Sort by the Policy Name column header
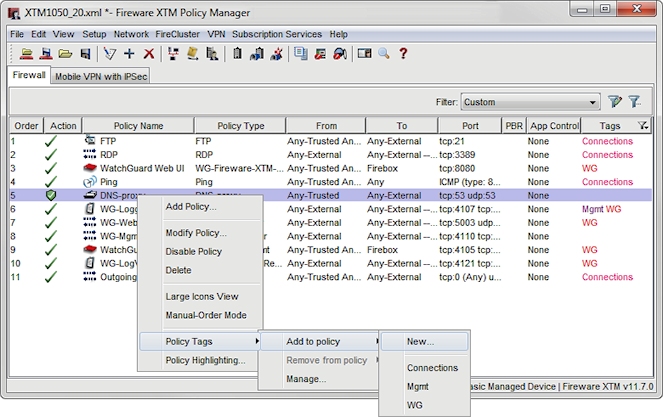Viewport: 663px width, 417px height. click(x=138, y=126)
